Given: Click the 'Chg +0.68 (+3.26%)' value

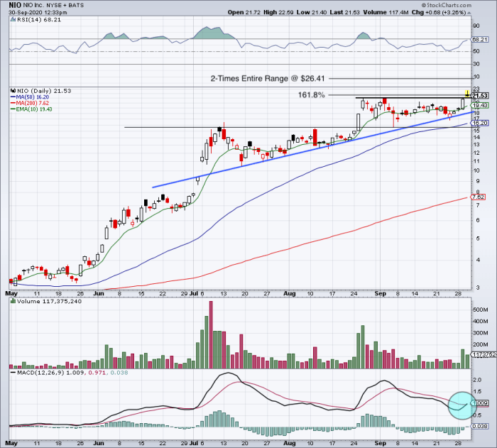Looking at the screenshot, I should pyautogui.click(x=438, y=12).
